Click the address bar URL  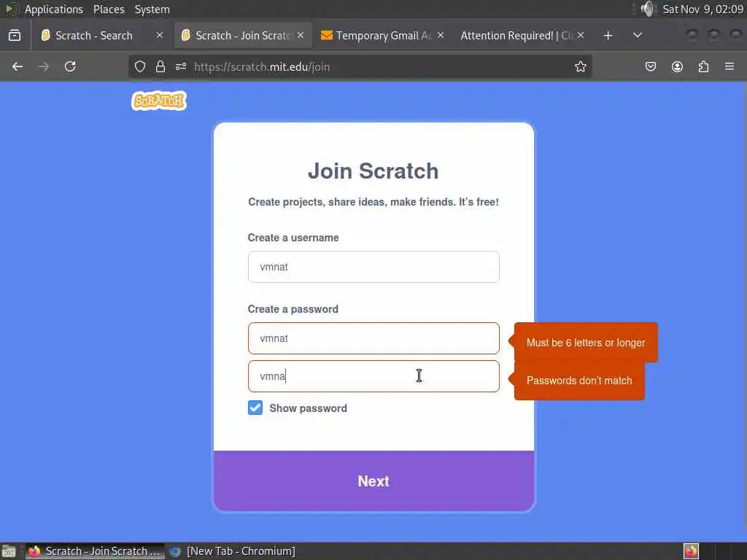[x=262, y=66]
